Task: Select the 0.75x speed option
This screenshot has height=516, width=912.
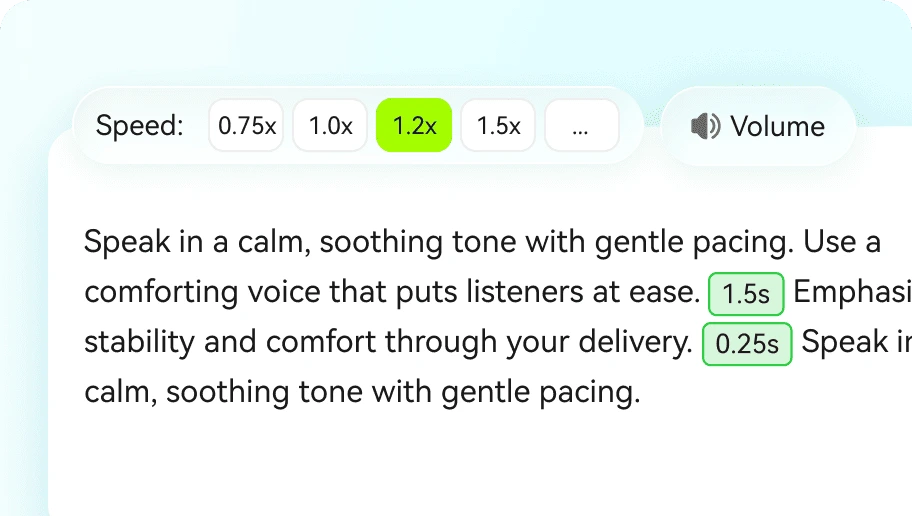Action: pyautogui.click(x=247, y=126)
